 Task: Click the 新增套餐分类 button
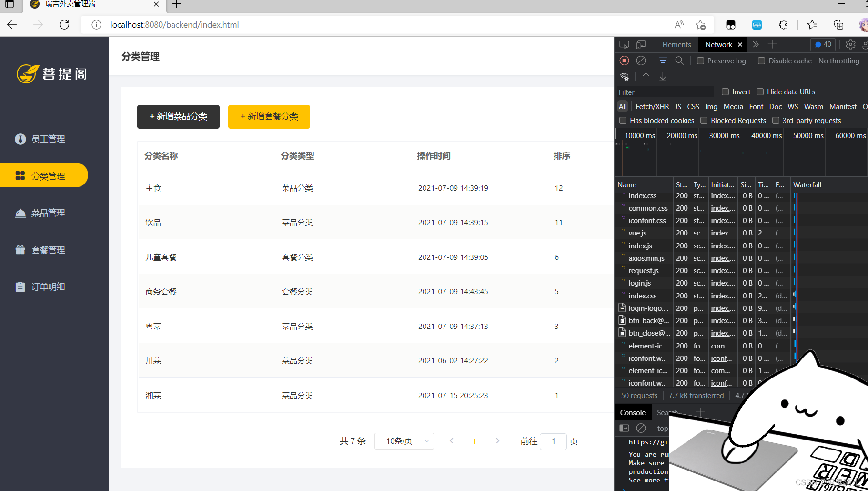[x=269, y=117]
